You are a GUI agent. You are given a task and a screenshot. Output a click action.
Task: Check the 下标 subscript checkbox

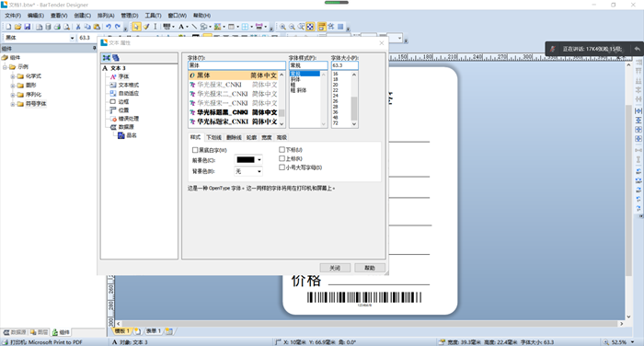pyautogui.click(x=282, y=150)
